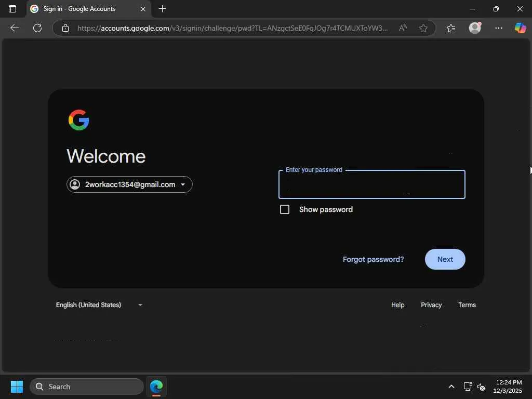Focus the Enter your password field

pyautogui.click(x=371, y=184)
